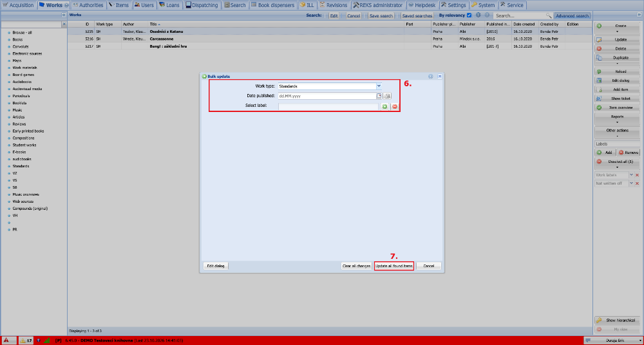Open the Reports dropdown menu

617,118
